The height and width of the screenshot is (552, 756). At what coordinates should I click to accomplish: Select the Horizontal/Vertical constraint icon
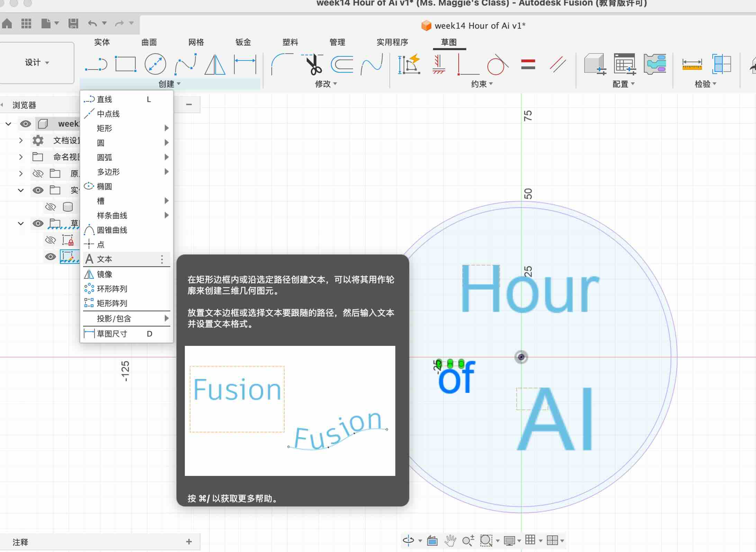coord(439,64)
